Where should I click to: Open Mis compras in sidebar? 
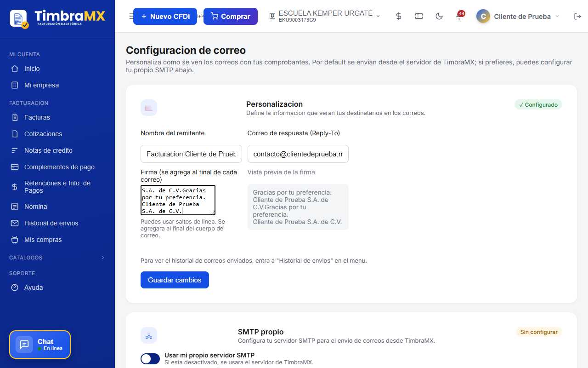click(x=57, y=240)
